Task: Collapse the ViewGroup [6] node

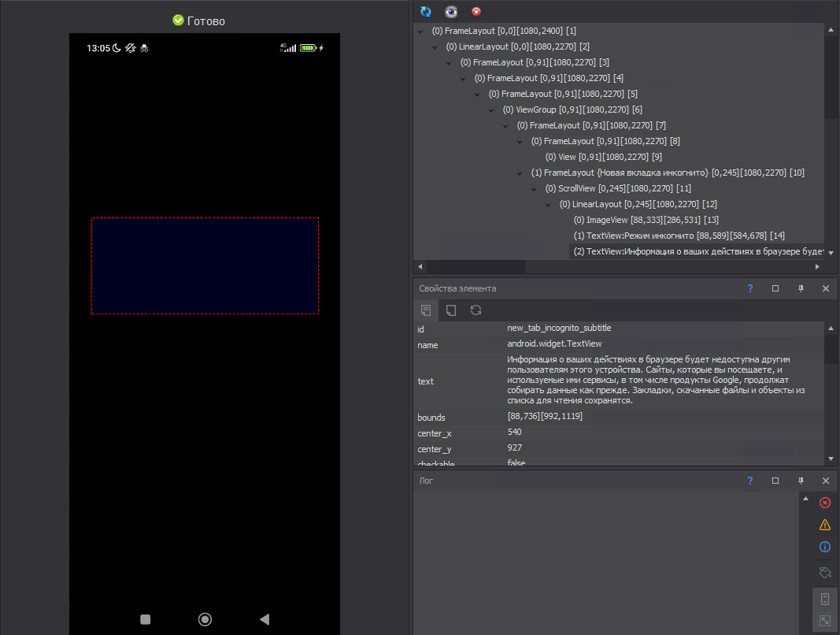Action: (491, 110)
